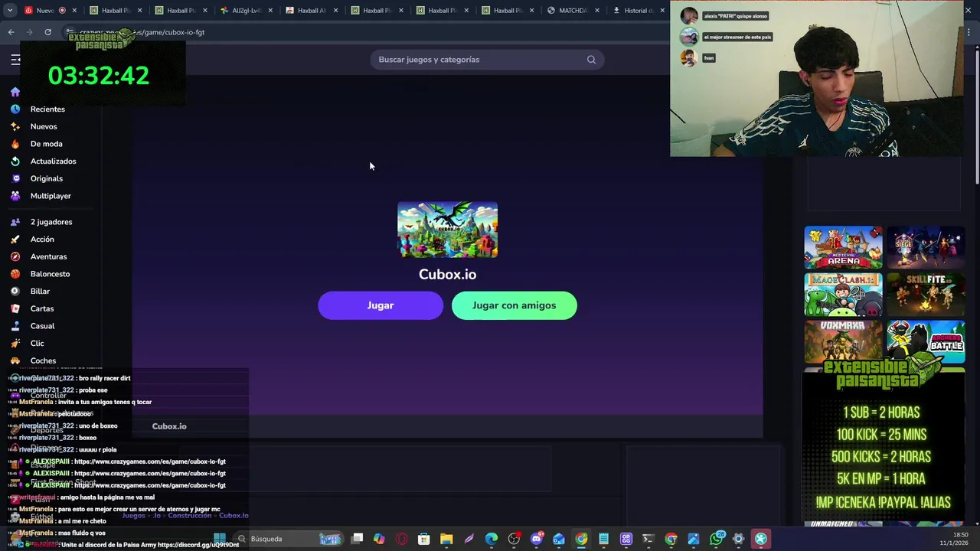Open the Archers Battle game thumbnail

(x=926, y=341)
